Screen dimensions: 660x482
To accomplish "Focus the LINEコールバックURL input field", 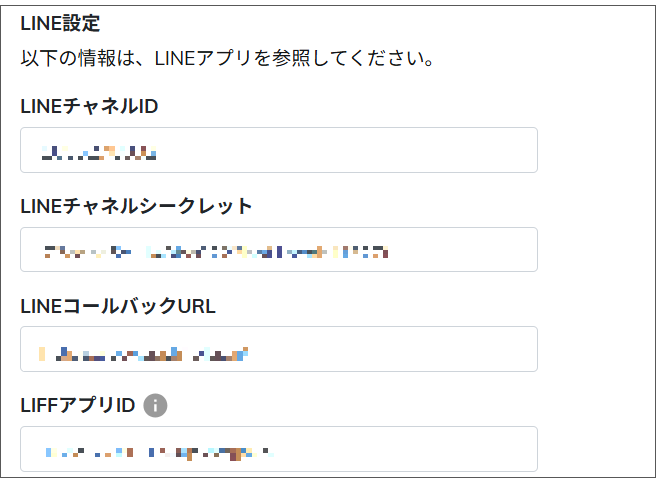I will pos(279,349).
